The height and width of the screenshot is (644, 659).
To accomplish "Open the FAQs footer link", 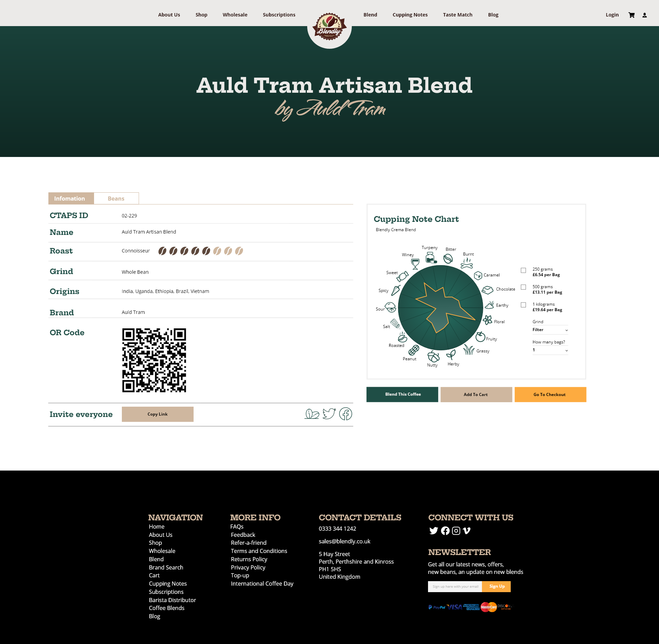I will coord(237,527).
